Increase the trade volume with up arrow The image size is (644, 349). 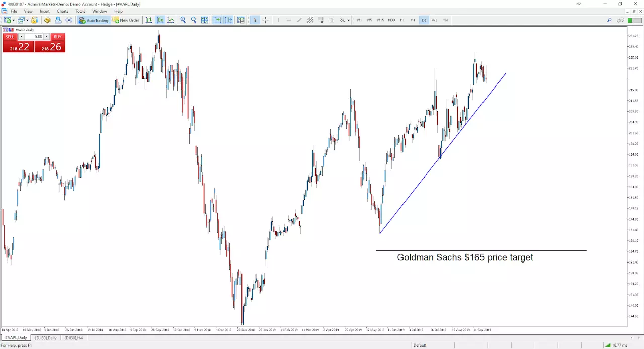47,37
